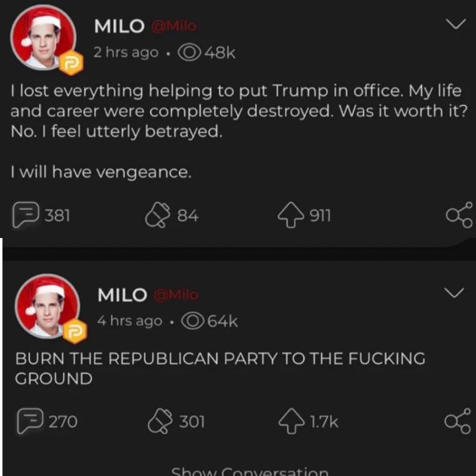
Task: Share the 'BURN THE REPUBLICAN PARTY' post
Action: [459, 421]
